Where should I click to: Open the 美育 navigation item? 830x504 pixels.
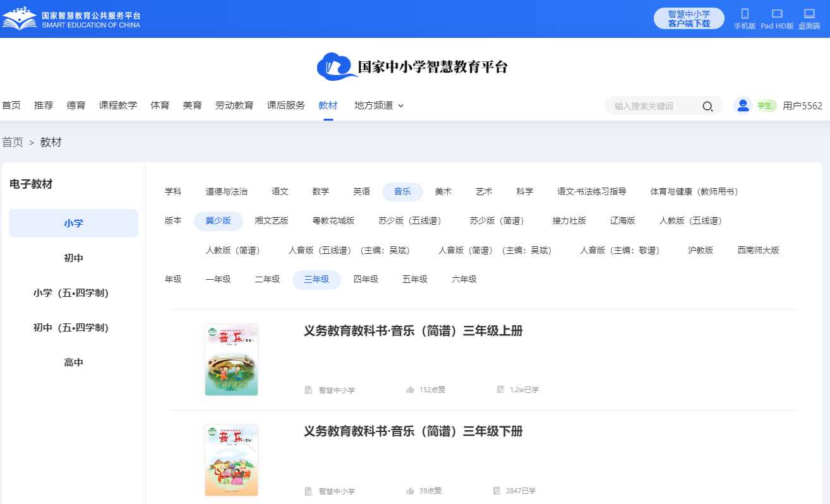click(192, 105)
